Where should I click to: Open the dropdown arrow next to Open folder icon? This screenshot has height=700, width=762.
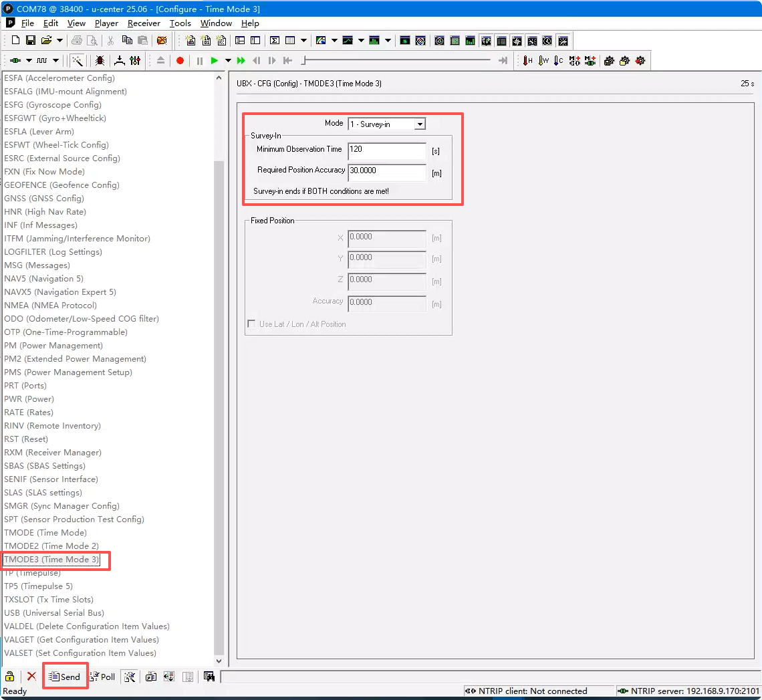pos(59,40)
